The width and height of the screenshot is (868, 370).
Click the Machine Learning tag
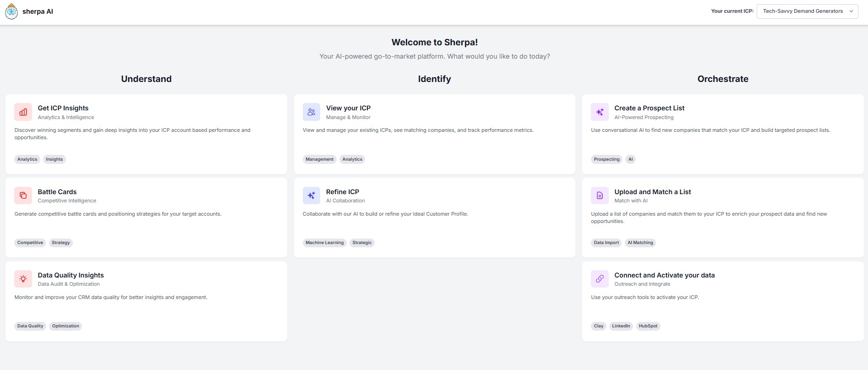[x=324, y=243]
